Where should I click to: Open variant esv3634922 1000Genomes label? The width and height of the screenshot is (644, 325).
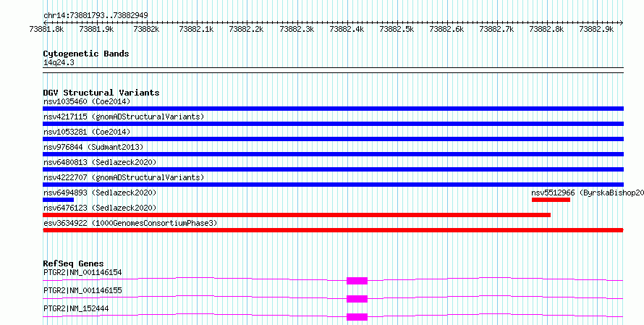(130, 223)
